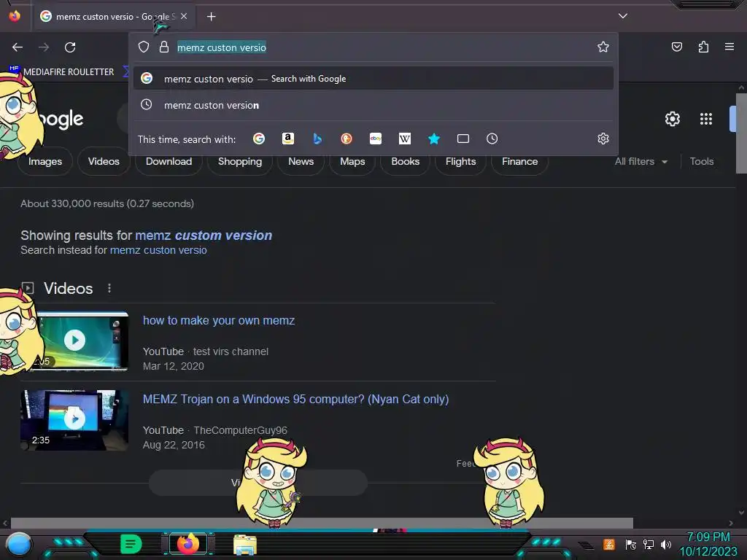Open 'how to make your own memz' link
Screen dimensions: 747x560
pos(219,321)
